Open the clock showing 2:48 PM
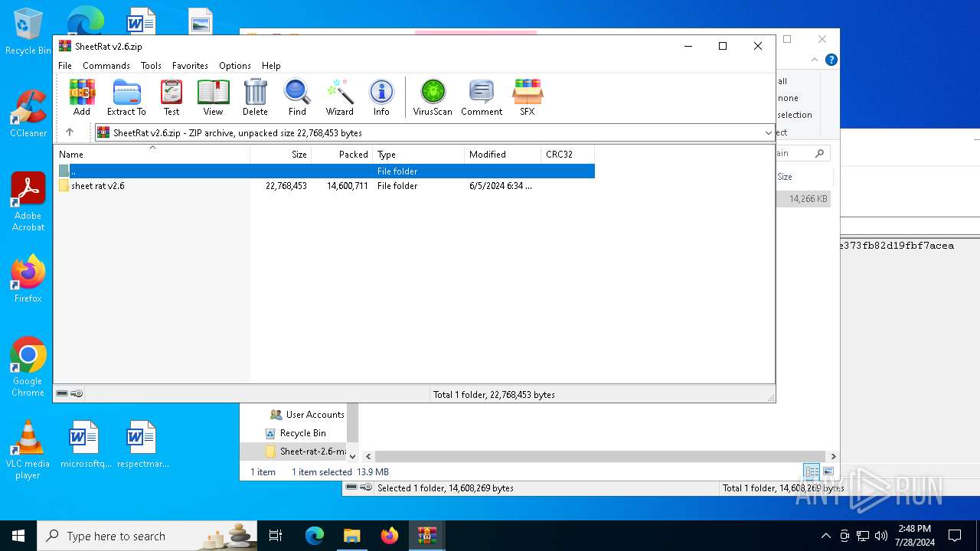Viewport: 980px width, 551px height. [914, 536]
